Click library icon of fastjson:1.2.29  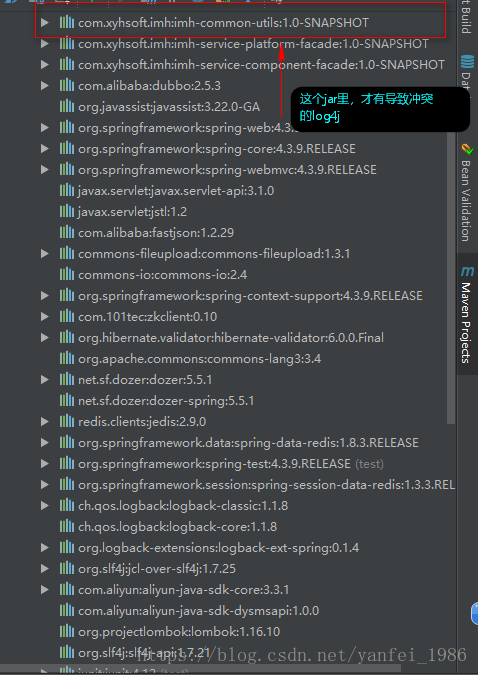point(67,232)
